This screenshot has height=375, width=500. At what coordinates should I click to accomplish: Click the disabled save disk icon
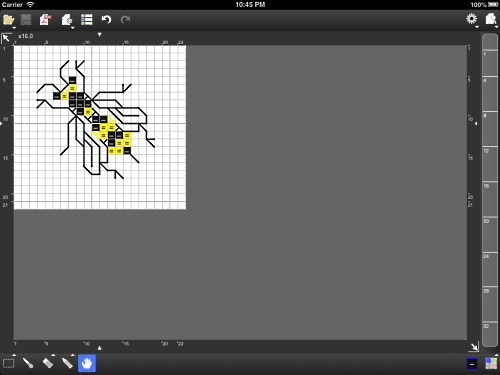[x=26, y=20]
